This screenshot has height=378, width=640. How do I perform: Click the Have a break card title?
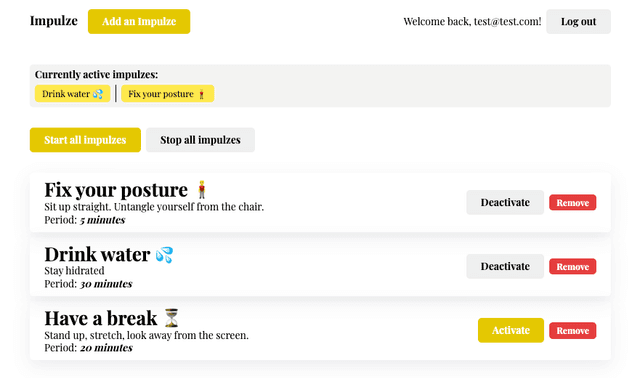click(100, 318)
